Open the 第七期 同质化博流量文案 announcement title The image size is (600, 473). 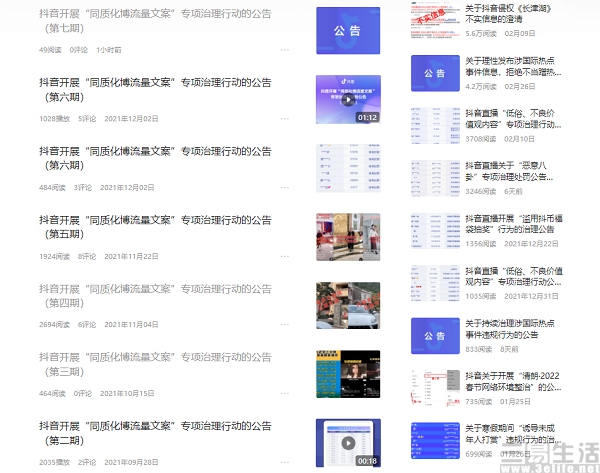click(x=155, y=21)
